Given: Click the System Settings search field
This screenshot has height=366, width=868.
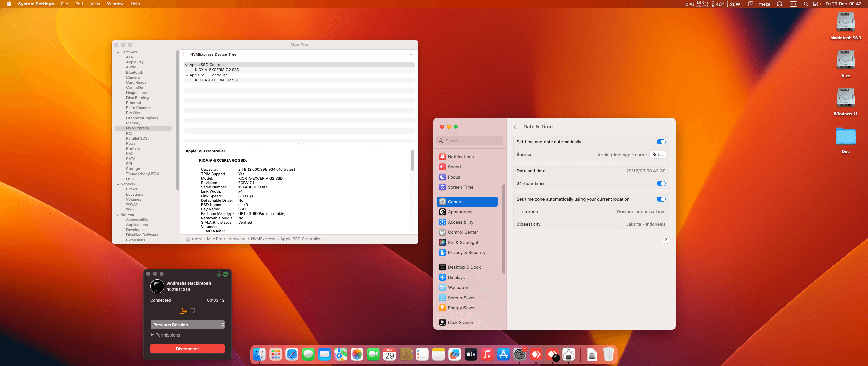Looking at the screenshot, I should 470,141.
